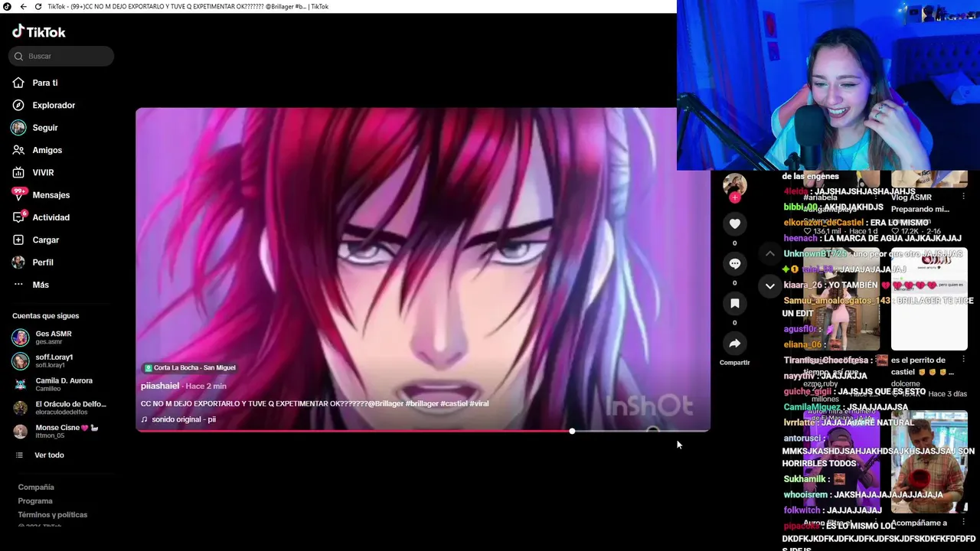980x551 pixels.
Task: Expand the Más options
Action: (x=31, y=285)
